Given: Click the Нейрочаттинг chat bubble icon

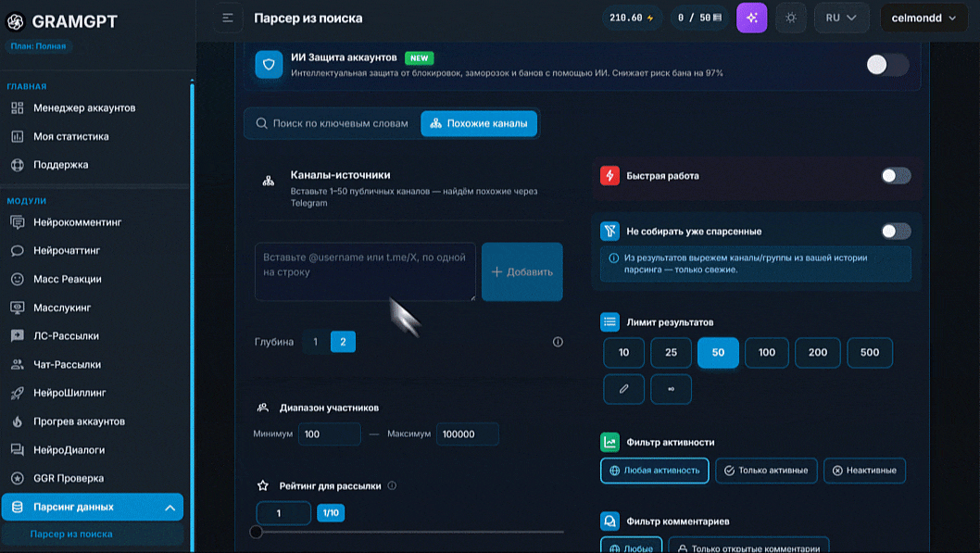Looking at the screenshot, I should point(18,251).
